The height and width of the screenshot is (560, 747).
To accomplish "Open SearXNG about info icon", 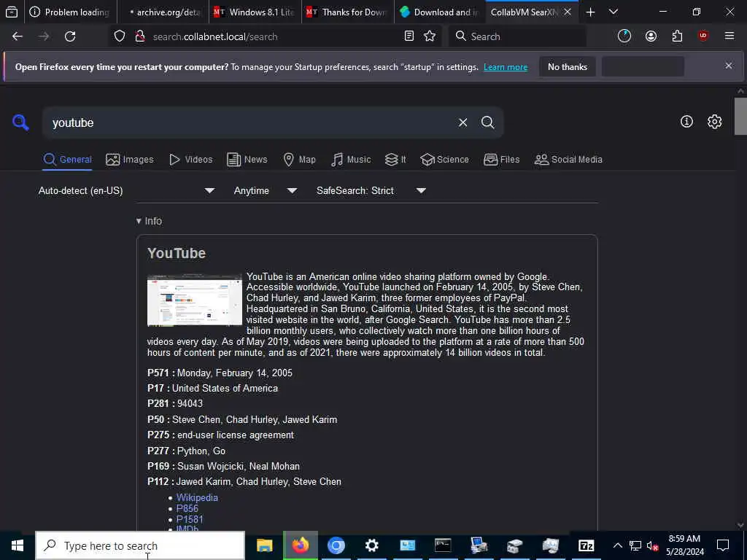I will [x=686, y=122].
